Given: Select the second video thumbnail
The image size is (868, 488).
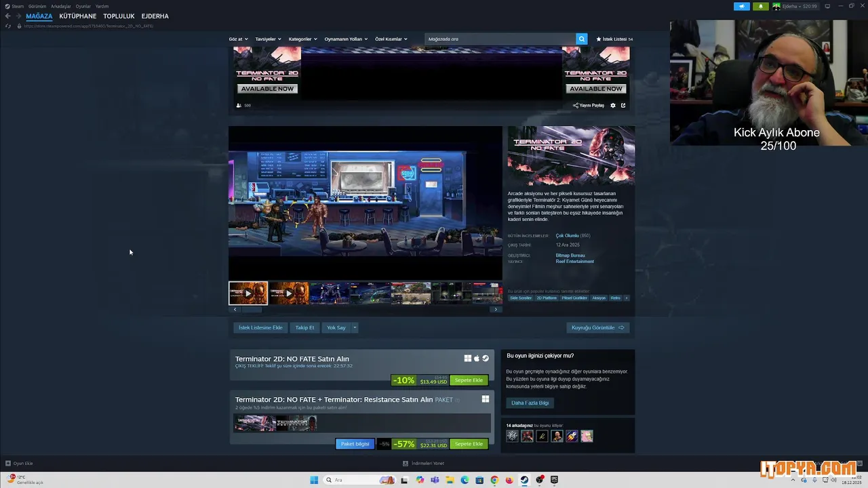Looking at the screenshot, I should tap(289, 293).
